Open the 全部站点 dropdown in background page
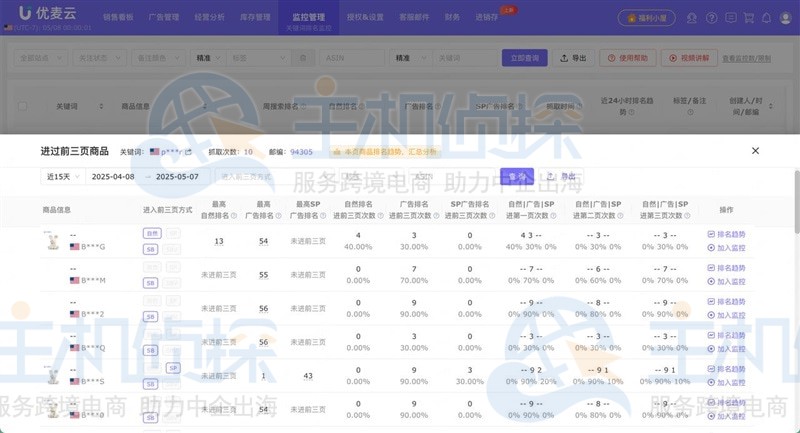800x433 pixels. pos(40,58)
